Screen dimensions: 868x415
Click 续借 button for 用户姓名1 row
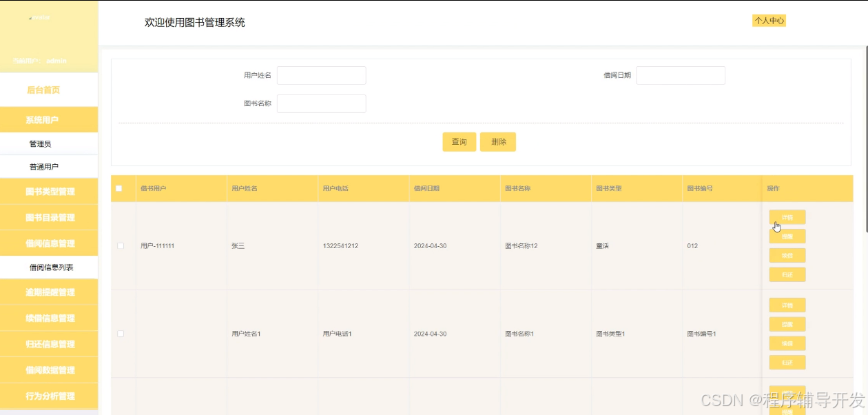[787, 343]
